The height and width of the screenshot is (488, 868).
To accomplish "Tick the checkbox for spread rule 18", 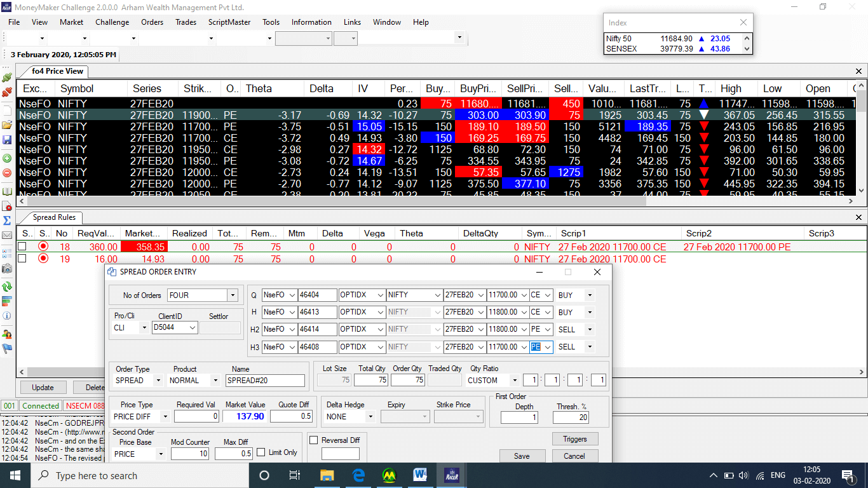I will click(22, 247).
